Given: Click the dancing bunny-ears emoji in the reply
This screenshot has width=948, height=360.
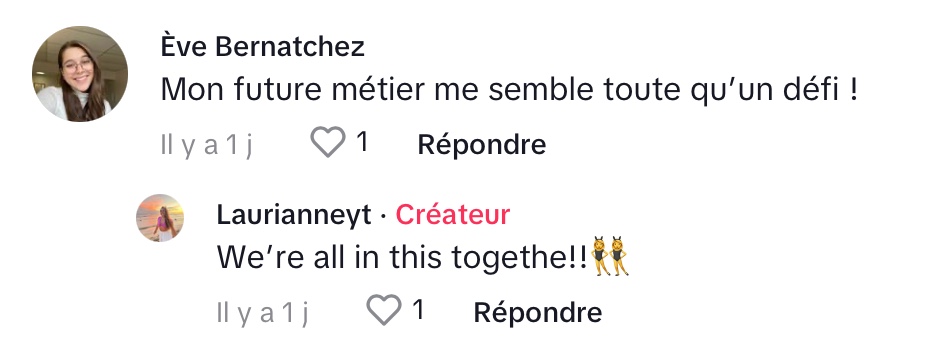Looking at the screenshot, I should (x=609, y=257).
